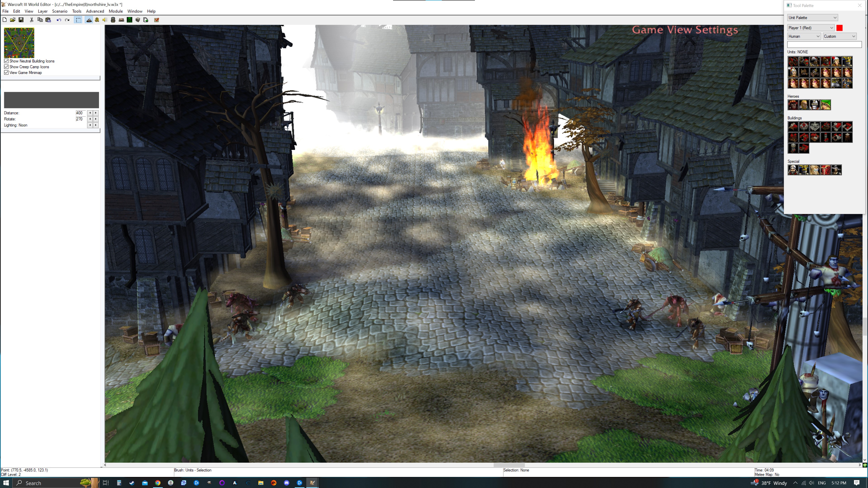Select the blonde elf in Special section
The width and height of the screenshot is (868, 488).
(x=815, y=170)
